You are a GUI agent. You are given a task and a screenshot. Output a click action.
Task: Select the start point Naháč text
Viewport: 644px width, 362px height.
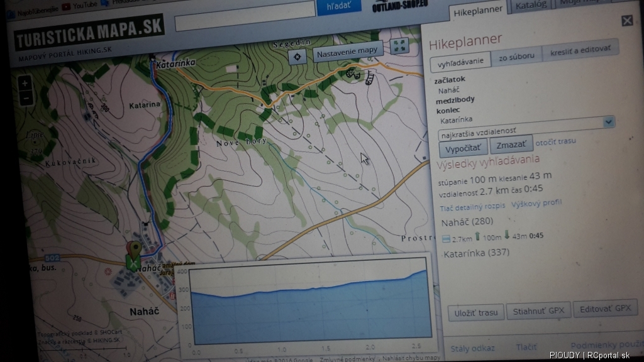[448, 90]
